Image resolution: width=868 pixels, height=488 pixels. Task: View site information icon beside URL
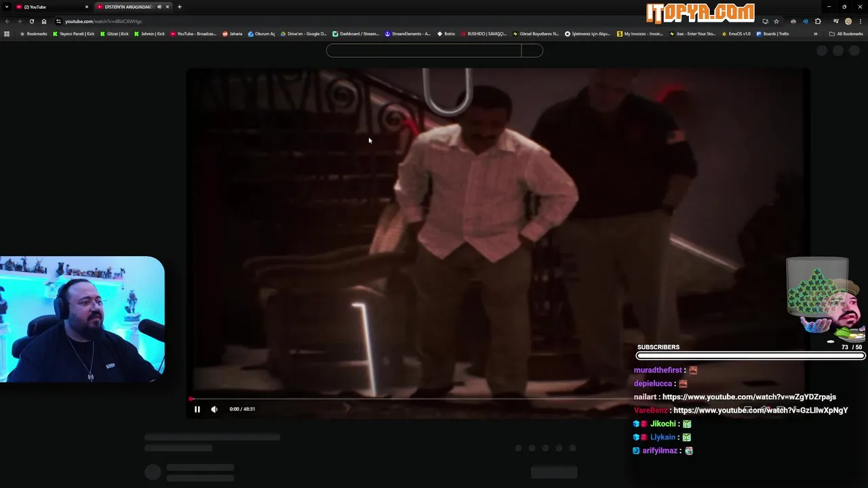58,21
